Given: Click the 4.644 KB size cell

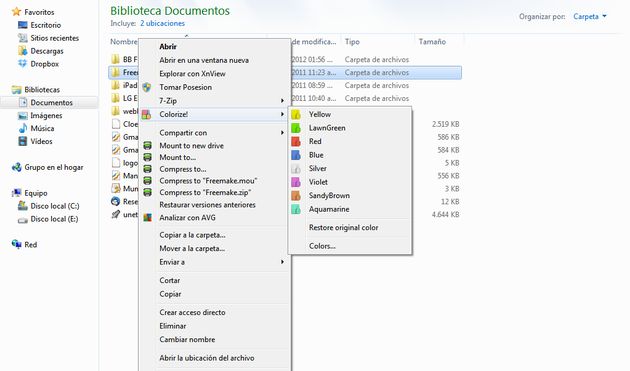Looking at the screenshot, I should [x=446, y=215].
